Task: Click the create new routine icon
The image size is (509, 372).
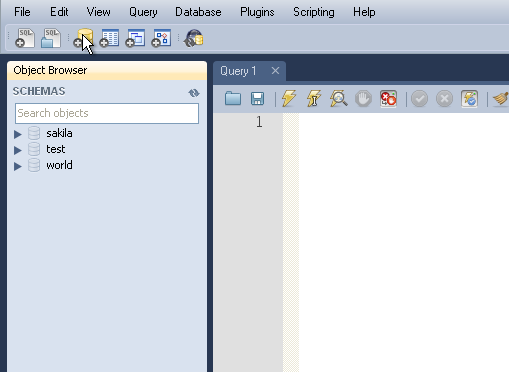Action: point(161,38)
